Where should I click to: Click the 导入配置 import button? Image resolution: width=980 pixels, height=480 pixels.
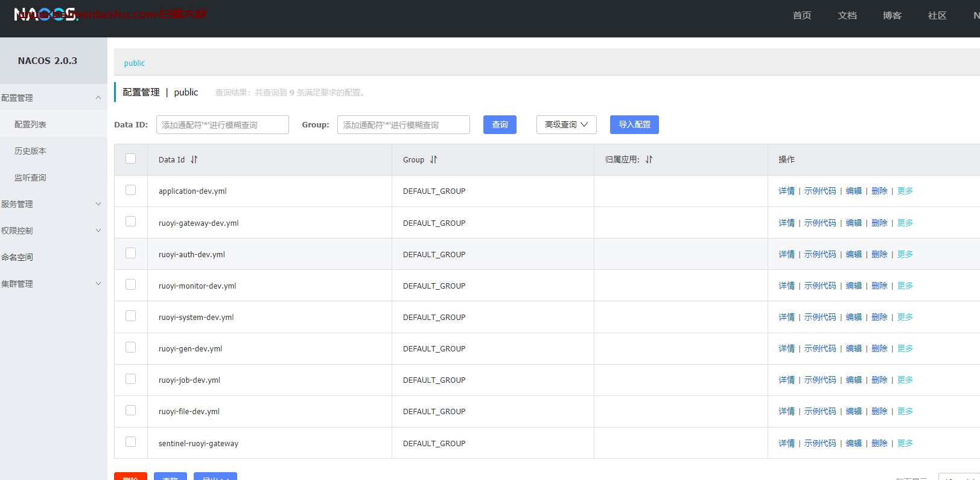[634, 124]
